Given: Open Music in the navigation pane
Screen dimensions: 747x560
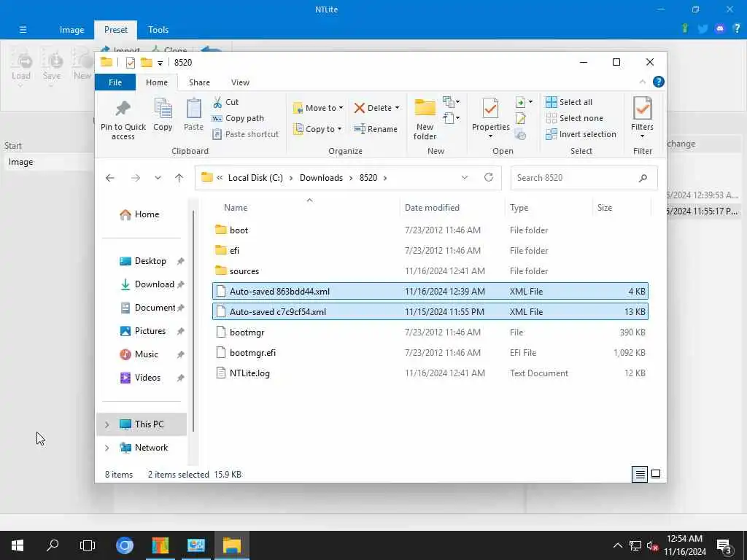Looking at the screenshot, I should click(139, 354).
